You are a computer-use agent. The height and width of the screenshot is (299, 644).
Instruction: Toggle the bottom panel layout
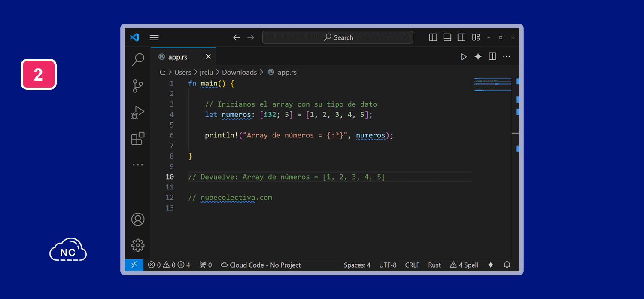pyautogui.click(x=447, y=37)
